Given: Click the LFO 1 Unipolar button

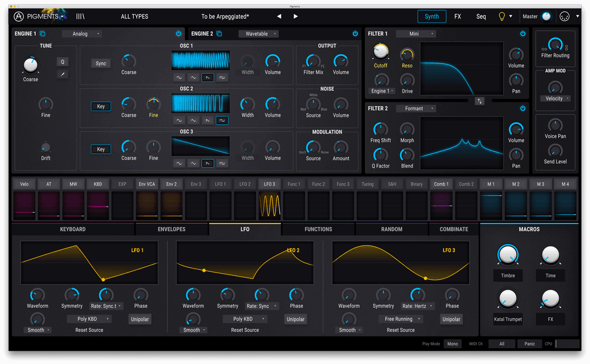Looking at the screenshot, I should [140, 319].
